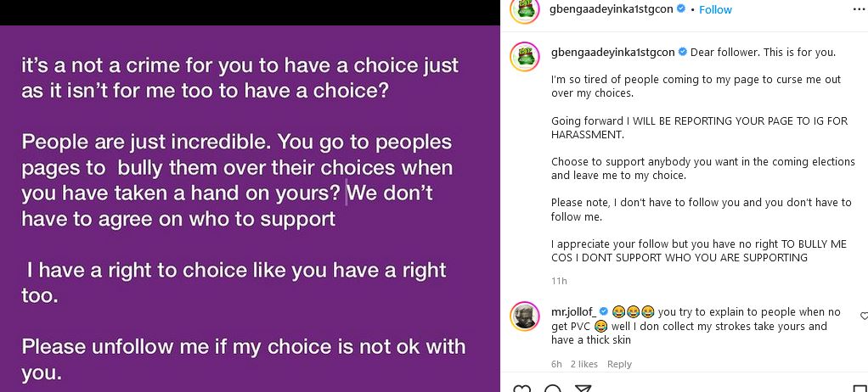This screenshot has width=868, height=392.
Task: Open comments using the speech bubble icon
Action: click(x=552, y=389)
